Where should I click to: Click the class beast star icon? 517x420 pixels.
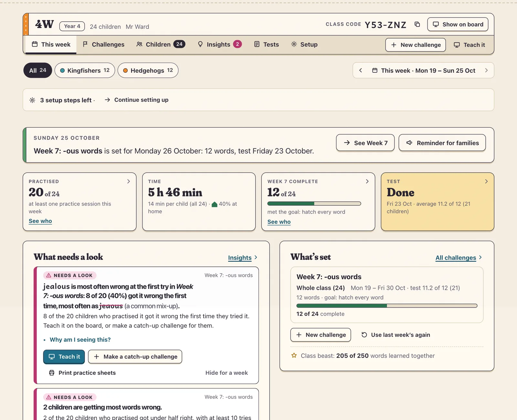pyautogui.click(x=294, y=355)
